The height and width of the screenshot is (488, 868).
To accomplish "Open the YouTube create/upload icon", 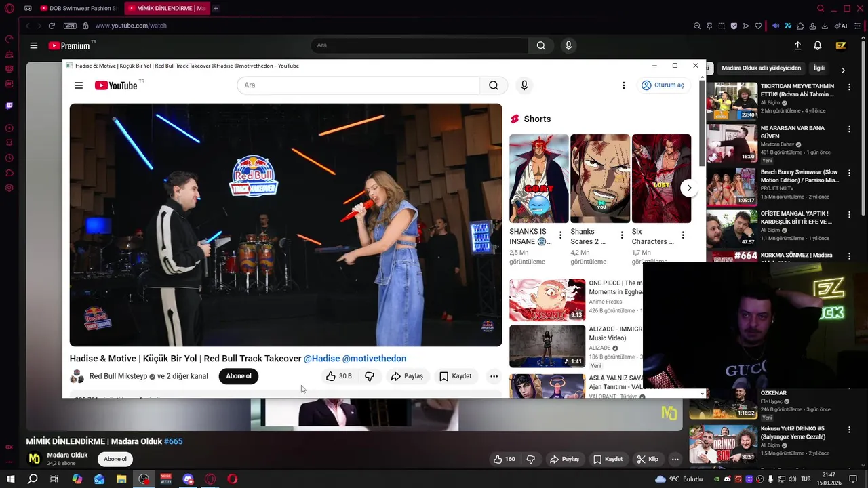I will point(797,45).
